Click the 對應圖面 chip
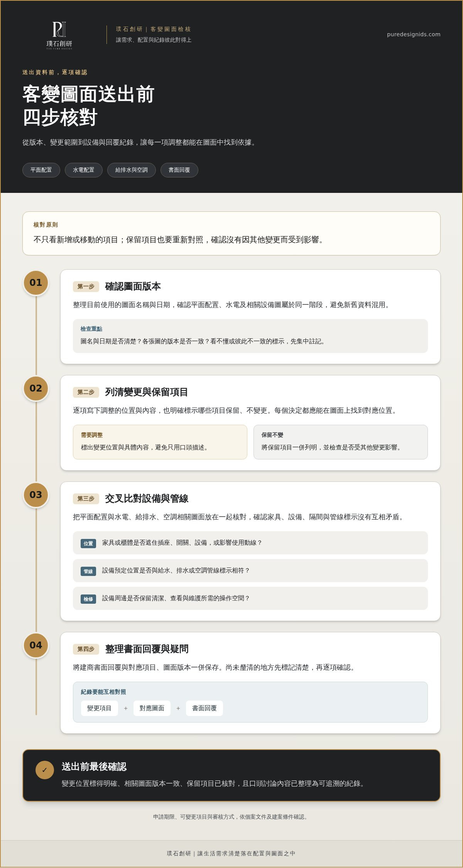 (152, 708)
